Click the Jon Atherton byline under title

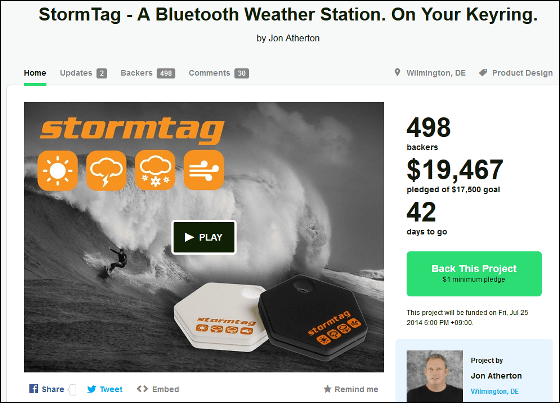[288, 38]
